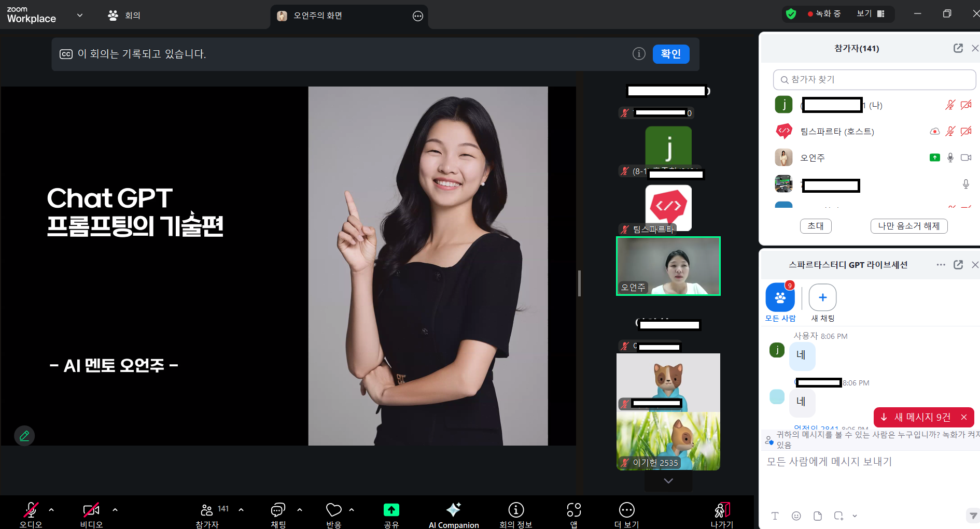Expand audio options arrow next to 오디오
Screen dimensions: 980x529
click(51, 510)
